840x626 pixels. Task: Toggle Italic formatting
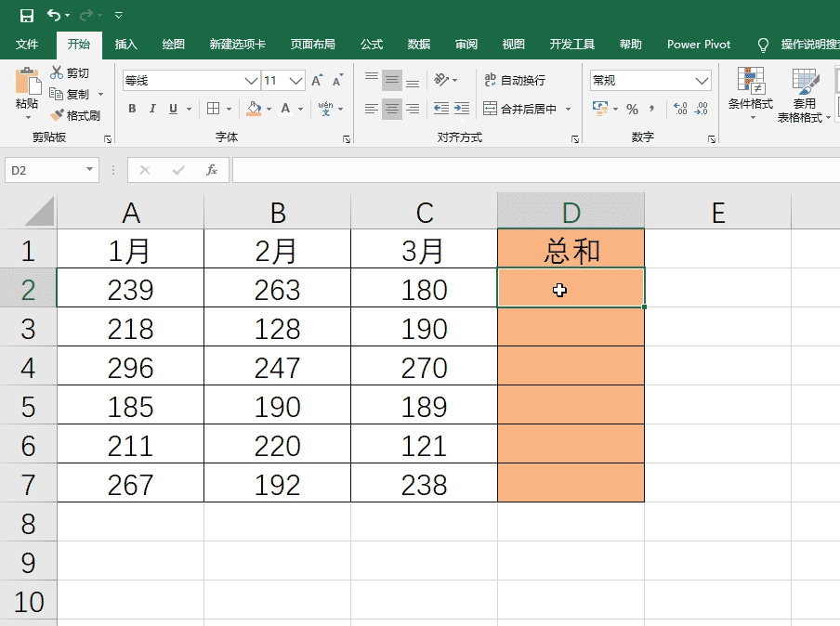point(152,109)
